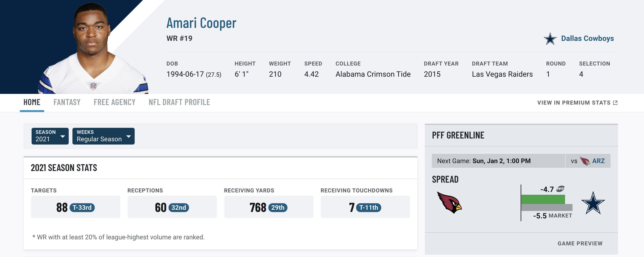Viewport: 644px width, 257px height.
Task: Click the large Cardinals logo in Spread section
Action: tap(449, 202)
